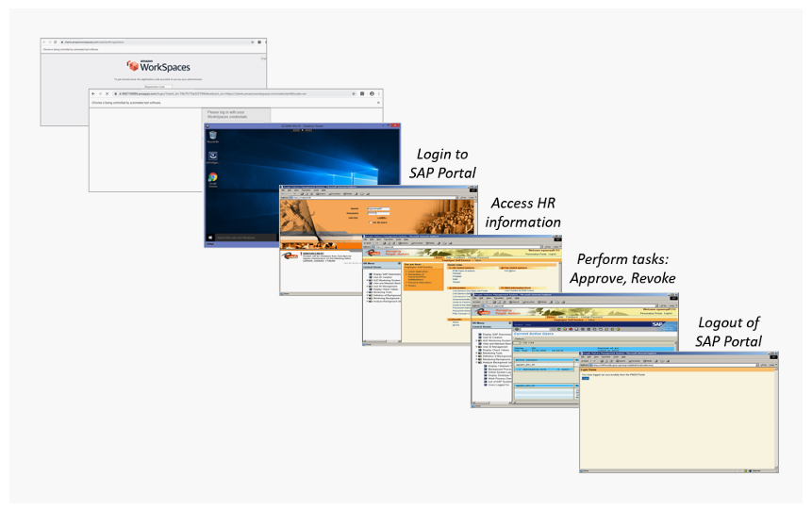This screenshot has width=812, height=510.
Task: Click the SAP logo in tasks window
Action: [x=657, y=324]
